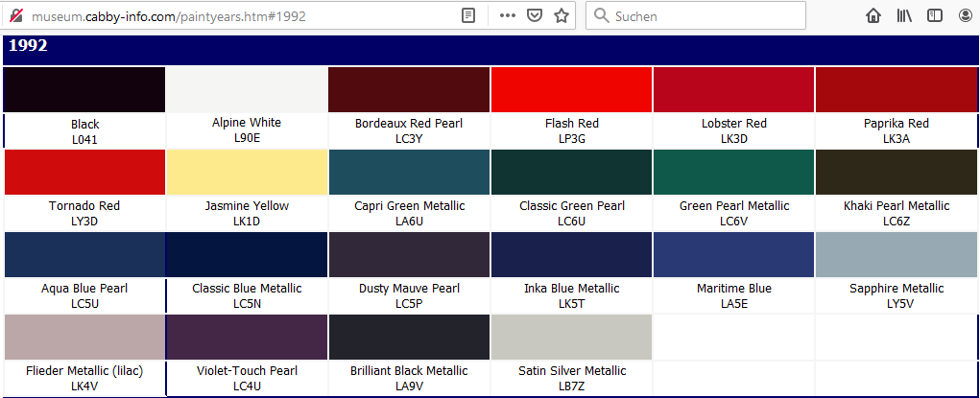Select the Flieder Metallic lilac swatch
The height and width of the screenshot is (398, 980).
(x=84, y=337)
